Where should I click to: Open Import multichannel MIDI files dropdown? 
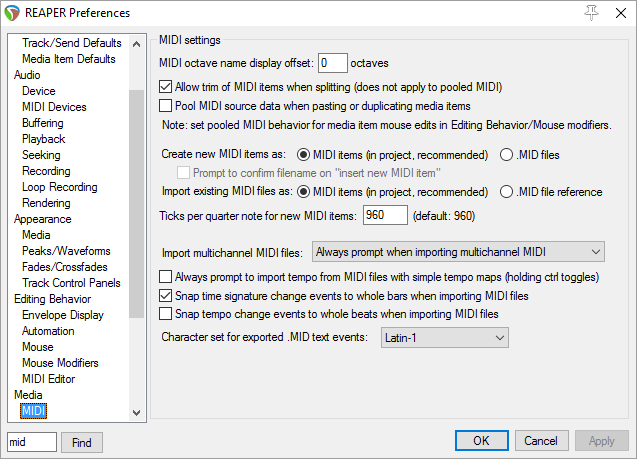pyautogui.click(x=458, y=252)
